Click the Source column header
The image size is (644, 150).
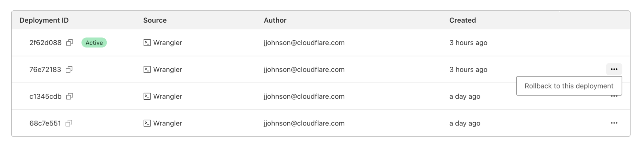155,20
